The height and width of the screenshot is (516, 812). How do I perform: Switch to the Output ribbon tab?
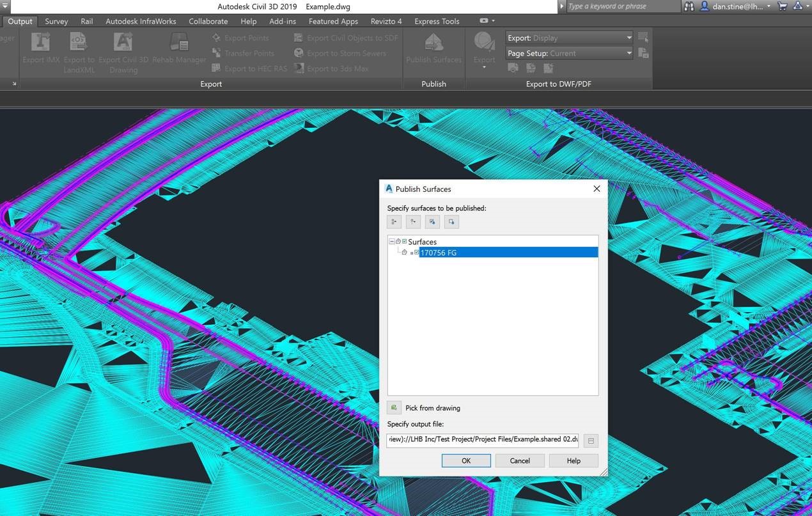tap(20, 21)
